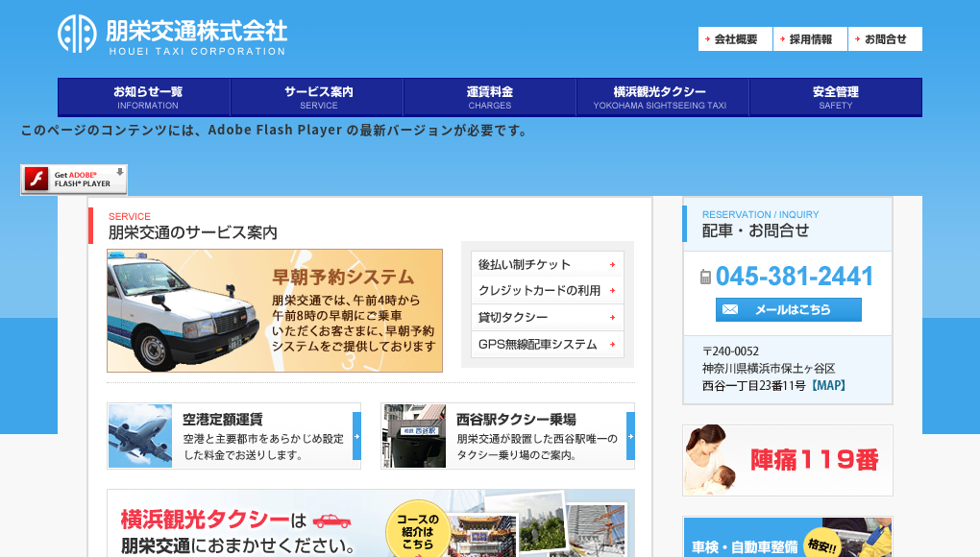
Task: Switch to the サービス案内 navigation tab
Action: (317, 96)
